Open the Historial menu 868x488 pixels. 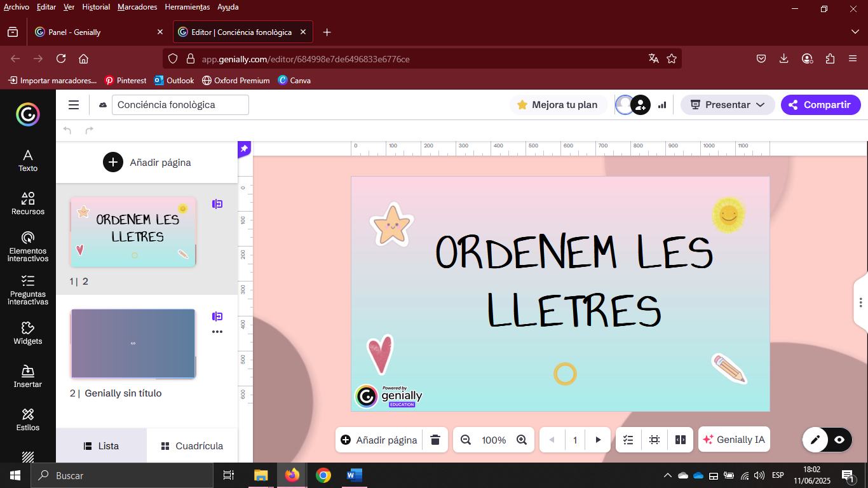click(96, 7)
